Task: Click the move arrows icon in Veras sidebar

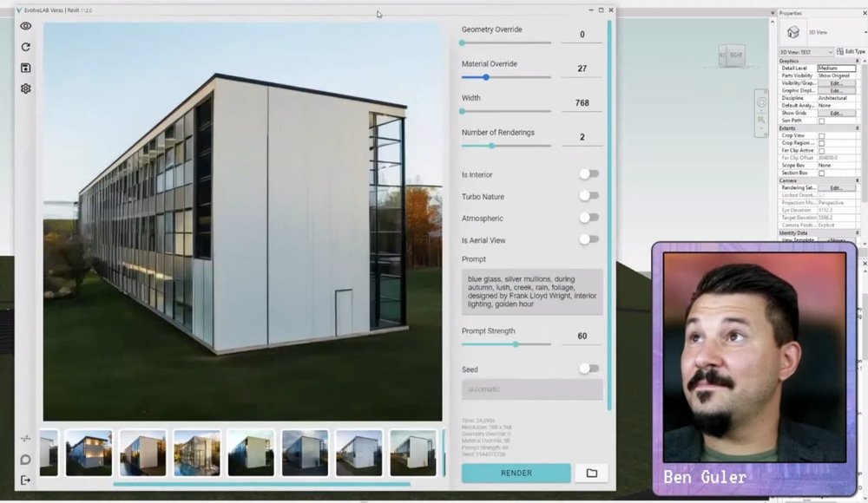Action: [25, 438]
